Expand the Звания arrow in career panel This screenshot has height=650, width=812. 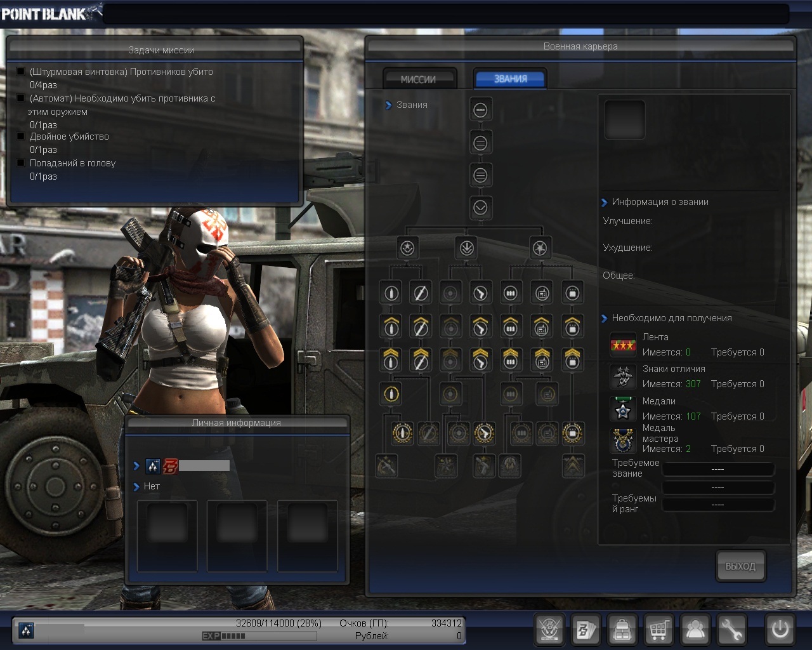coord(388,105)
